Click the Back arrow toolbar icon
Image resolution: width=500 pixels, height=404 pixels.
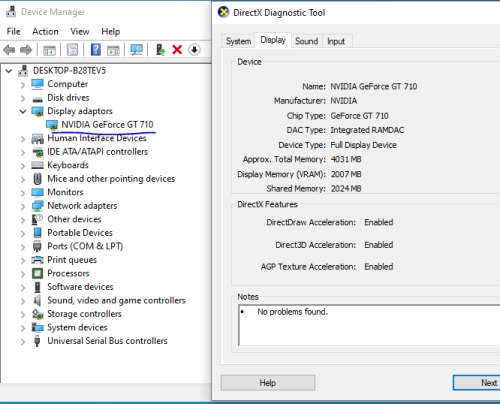point(9,50)
